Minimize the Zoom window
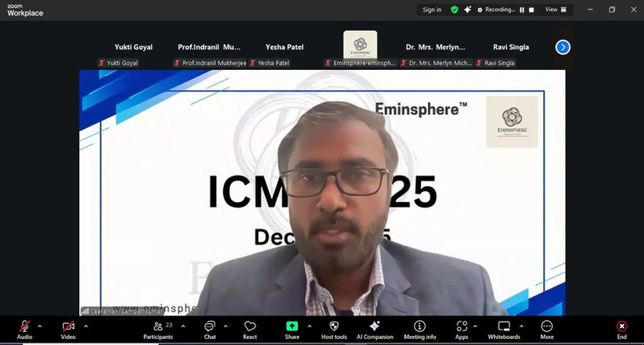 tap(590, 9)
